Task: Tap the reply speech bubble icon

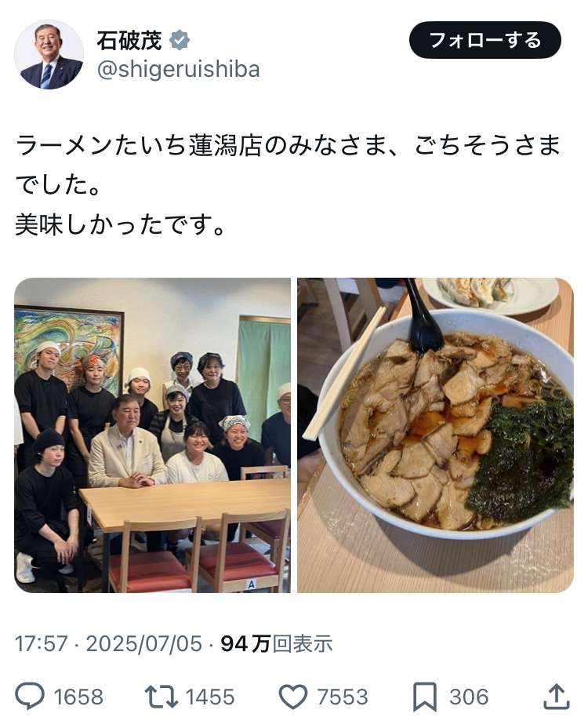Action: coord(30,696)
